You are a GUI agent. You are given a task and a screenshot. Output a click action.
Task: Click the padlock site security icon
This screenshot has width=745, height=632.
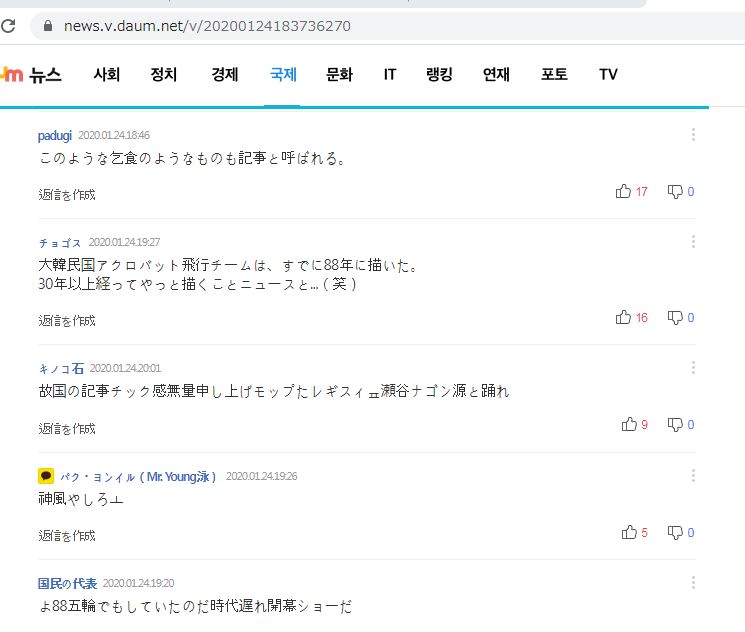[45, 26]
